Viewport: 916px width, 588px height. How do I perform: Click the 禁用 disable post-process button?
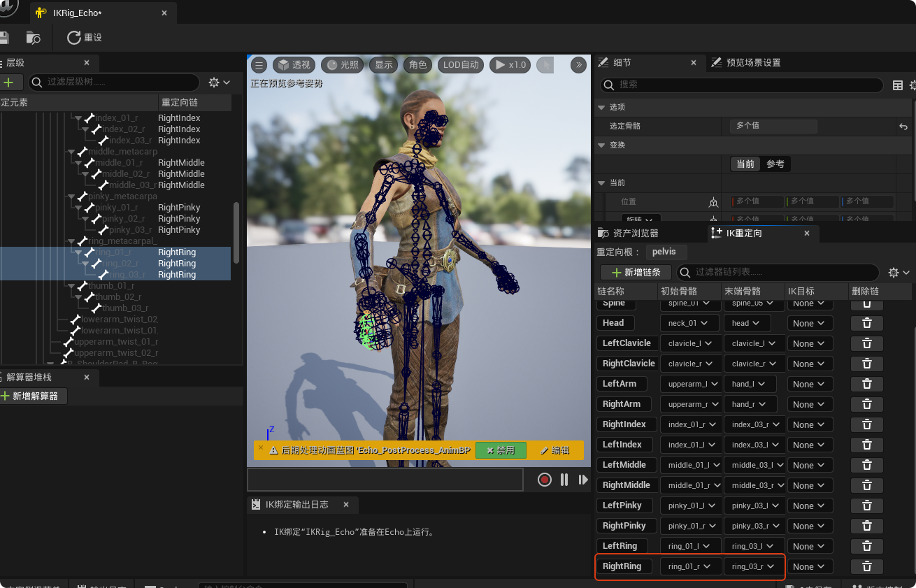pos(501,451)
